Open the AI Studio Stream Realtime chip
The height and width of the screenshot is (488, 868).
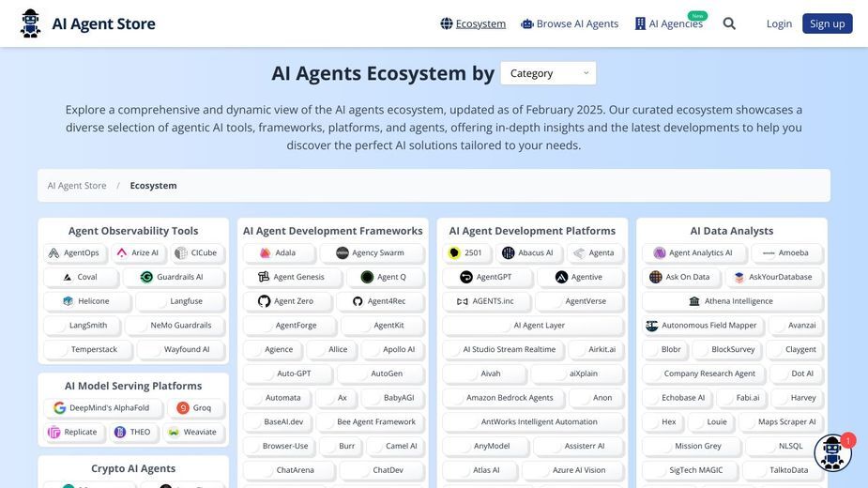[504, 349]
